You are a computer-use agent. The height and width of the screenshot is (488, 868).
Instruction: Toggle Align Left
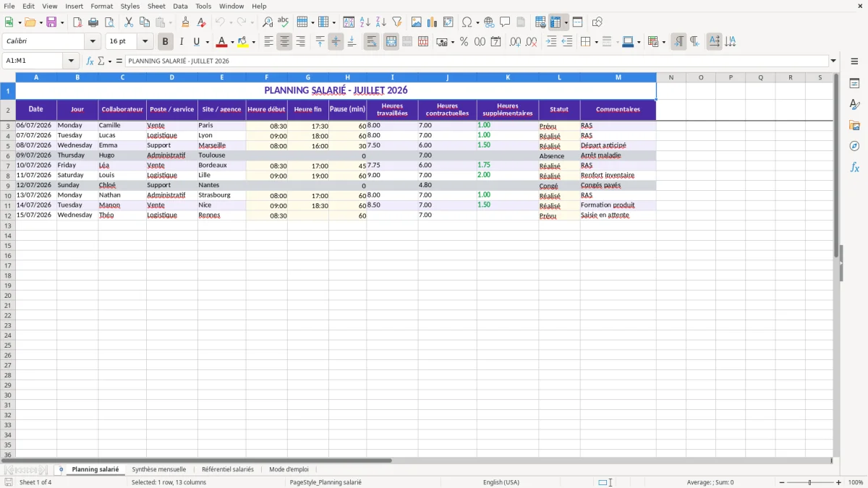[x=268, y=42]
